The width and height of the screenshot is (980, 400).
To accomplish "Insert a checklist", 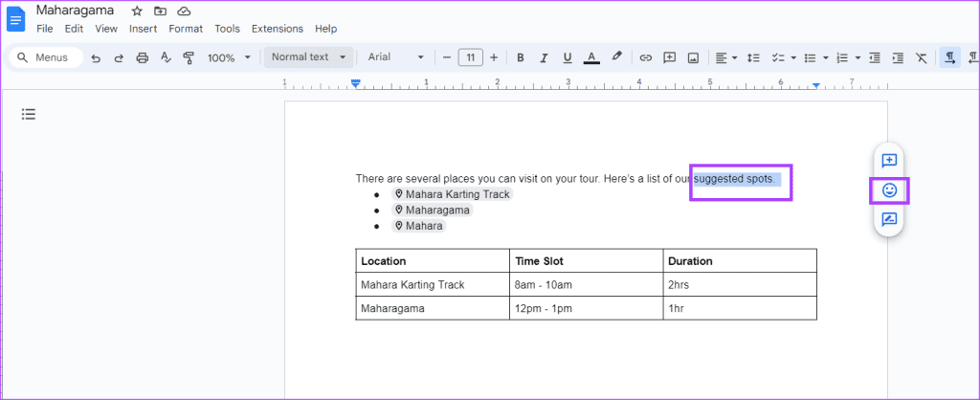I will pyautogui.click(x=777, y=58).
